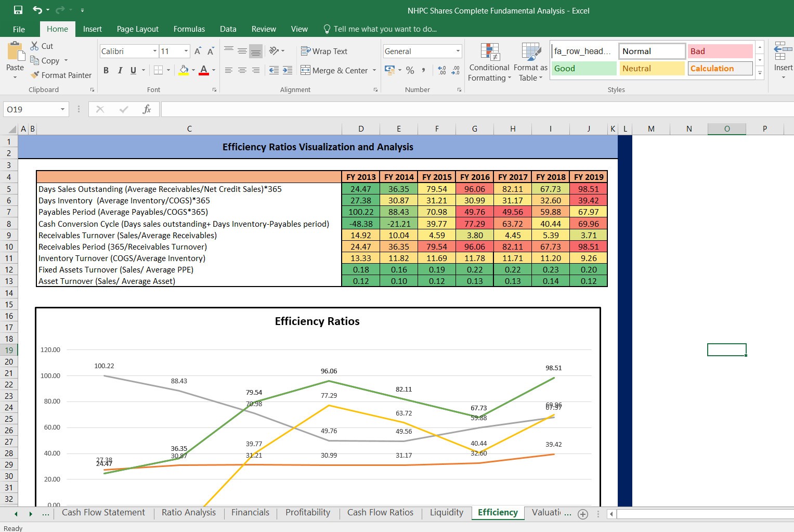Apply the red font color
Image resolution: width=794 pixels, height=532 pixels.
[204, 70]
